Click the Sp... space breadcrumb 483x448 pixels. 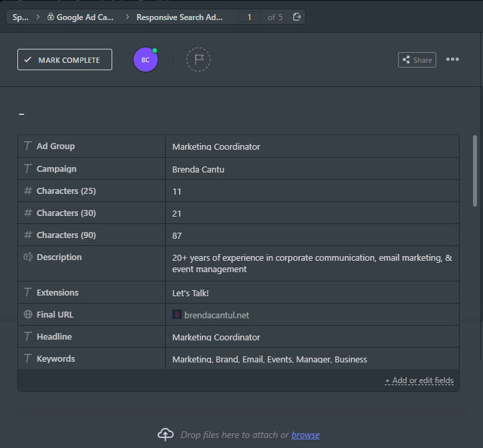[x=20, y=17]
